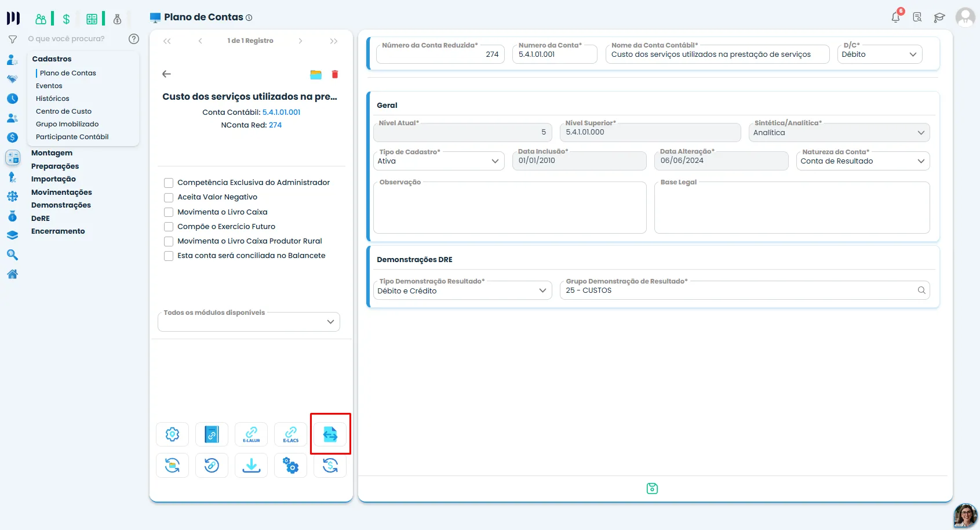Click the yellow folder icon

[x=316, y=74]
